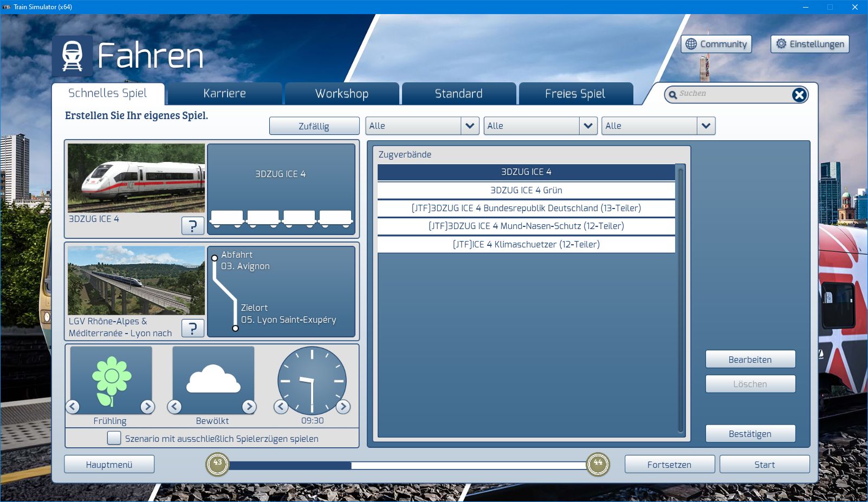Open the Workshop tab
The height and width of the screenshot is (502, 868).
[x=342, y=94]
